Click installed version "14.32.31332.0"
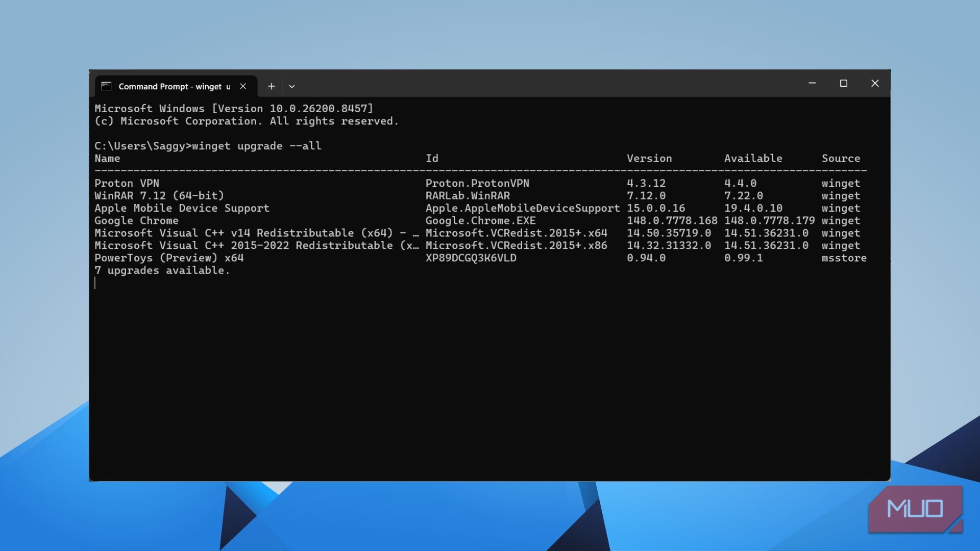The width and height of the screenshot is (980, 551). [x=669, y=246]
